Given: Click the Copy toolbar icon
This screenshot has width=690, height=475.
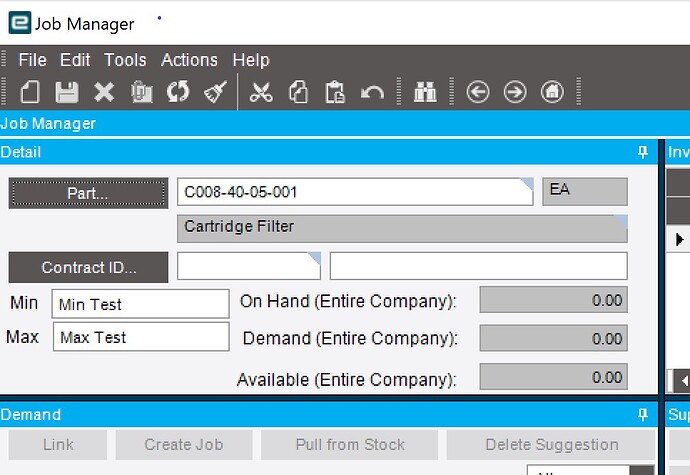Looking at the screenshot, I should coord(298,92).
